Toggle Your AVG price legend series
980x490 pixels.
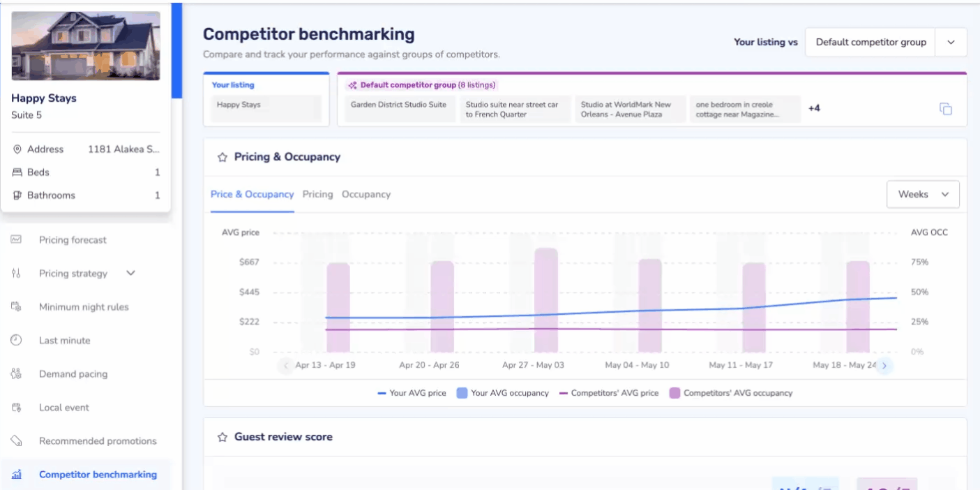point(412,393)
